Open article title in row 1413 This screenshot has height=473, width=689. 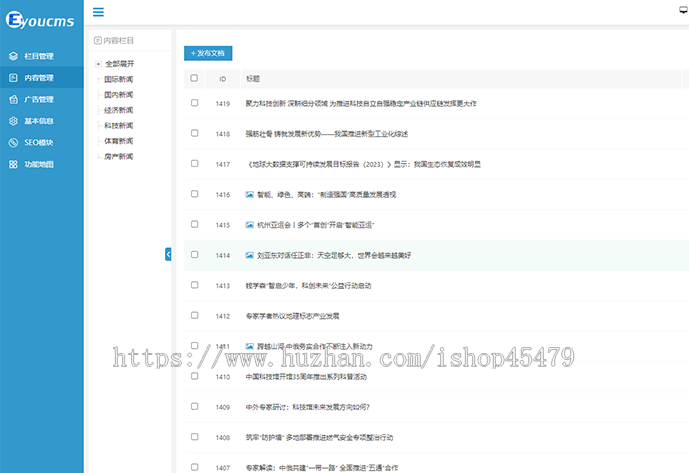308,285
